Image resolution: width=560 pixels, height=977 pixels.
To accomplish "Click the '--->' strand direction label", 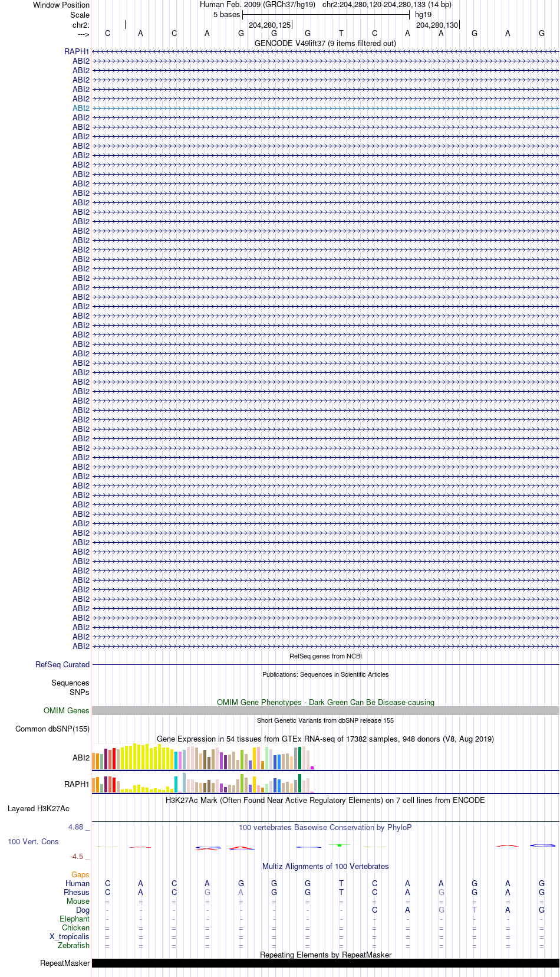I will pyautogui.click(x=83, y=34).
